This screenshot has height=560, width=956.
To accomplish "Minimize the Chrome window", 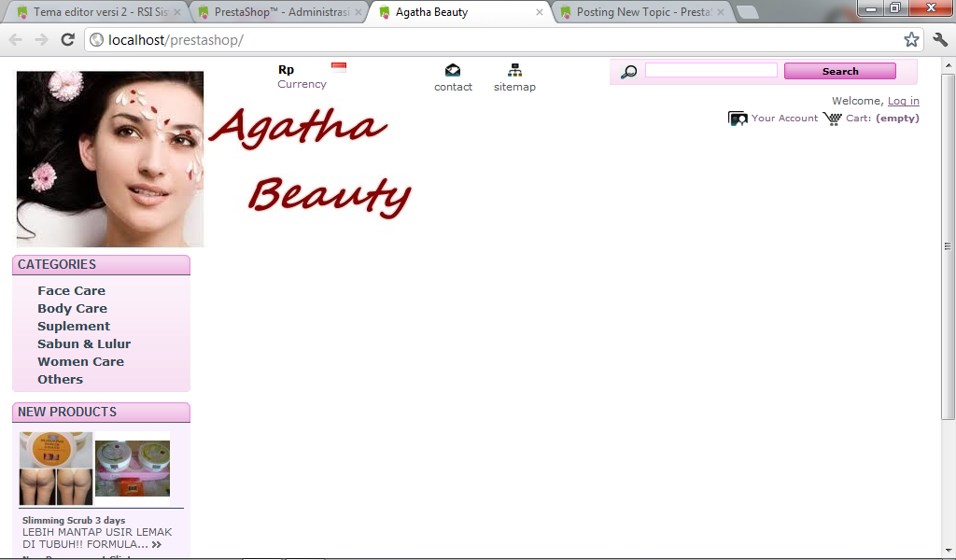I will pyautogui.click(x=871, y=7).
